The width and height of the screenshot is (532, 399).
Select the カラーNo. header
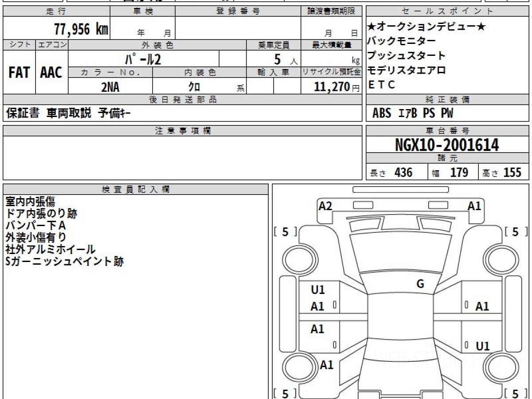pos(110,72)
